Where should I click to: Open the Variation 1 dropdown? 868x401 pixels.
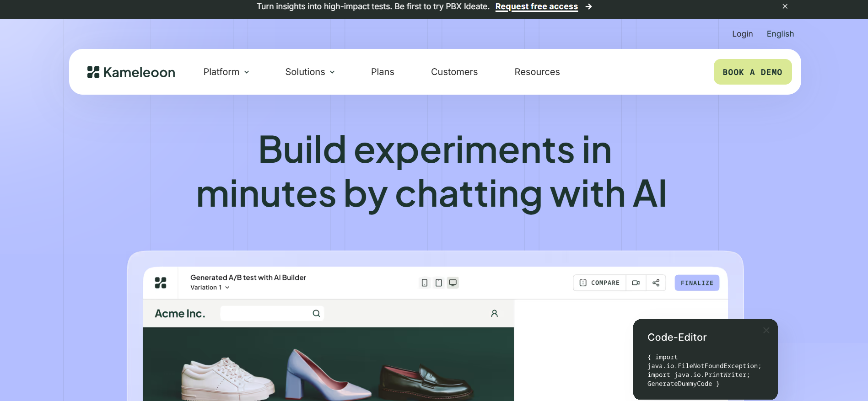(x=210, y=288)
